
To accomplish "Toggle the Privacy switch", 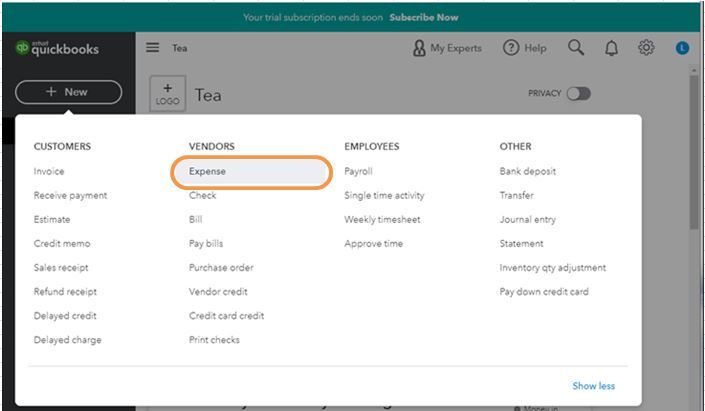I will 579,94.
